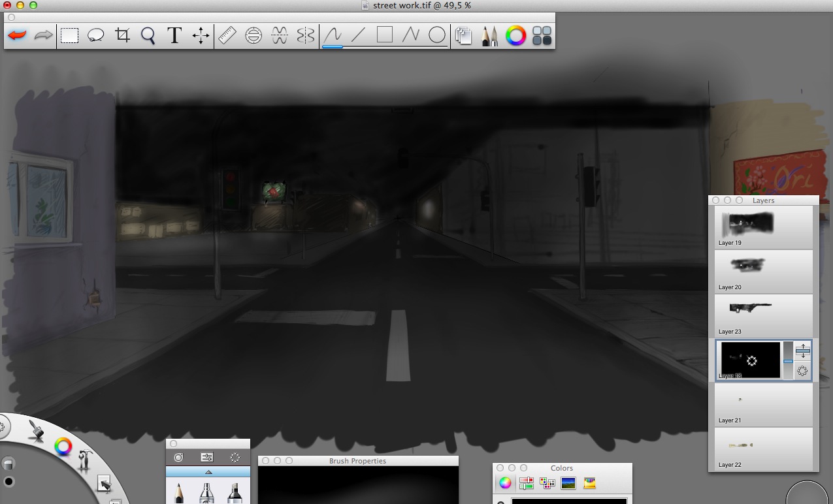
Task: Select the rectangular marquee selection tool
Action: 70,35
